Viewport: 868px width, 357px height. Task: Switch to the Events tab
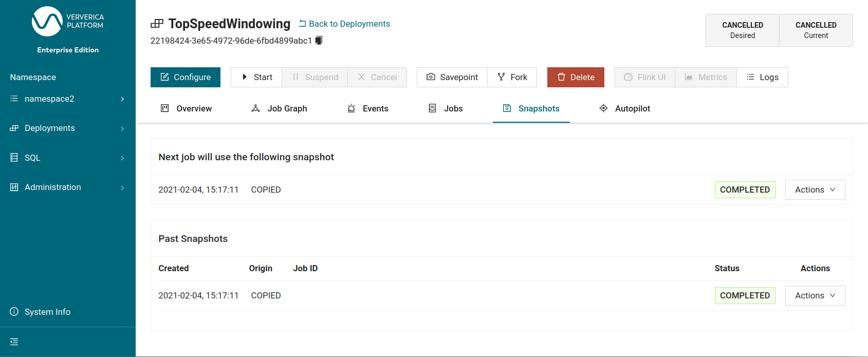367,108
